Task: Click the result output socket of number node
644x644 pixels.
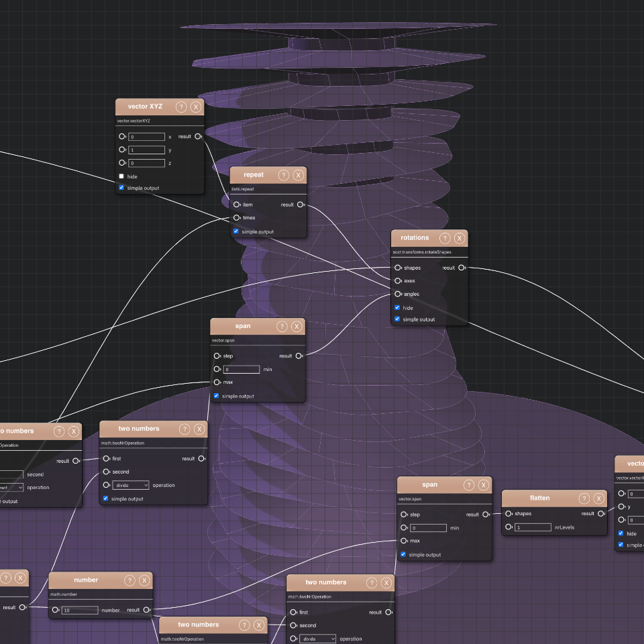Action: 146,610
